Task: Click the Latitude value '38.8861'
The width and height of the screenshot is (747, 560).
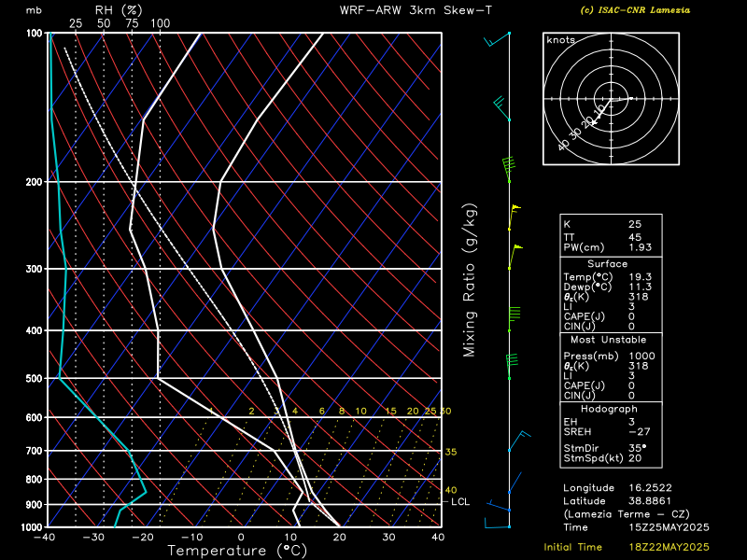Action: tap(650, 501)
